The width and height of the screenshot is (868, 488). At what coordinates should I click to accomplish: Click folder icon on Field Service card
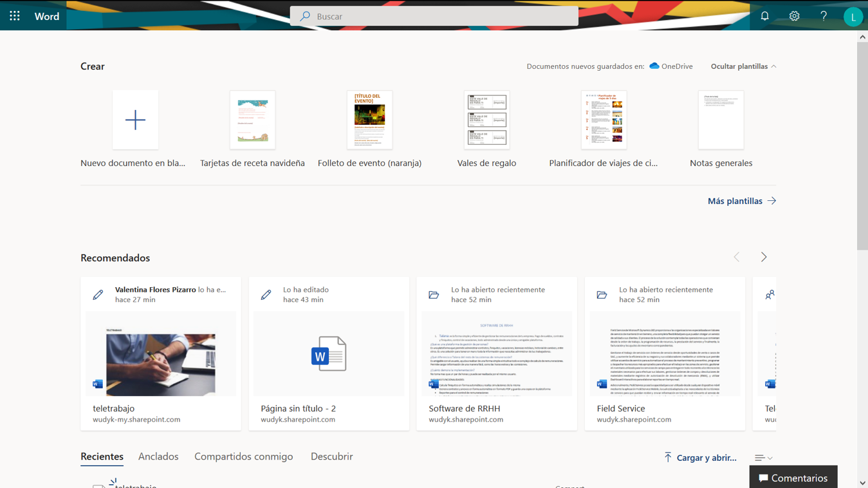602,295
